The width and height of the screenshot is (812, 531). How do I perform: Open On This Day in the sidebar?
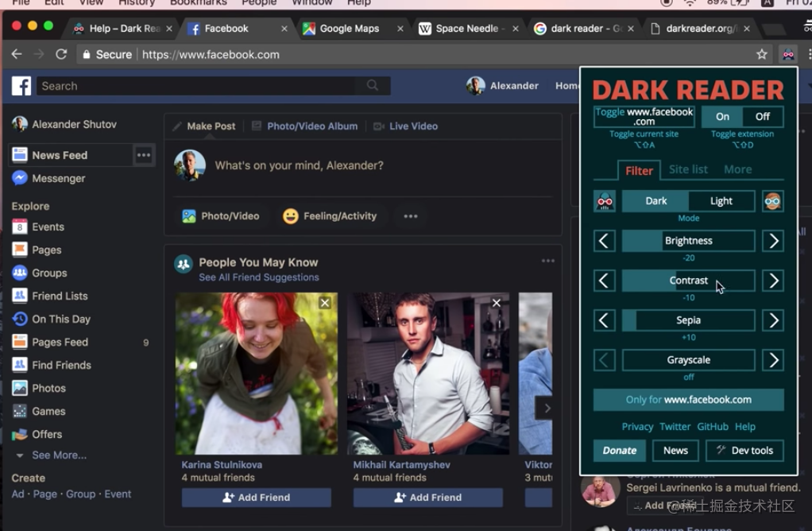pyautogui.click(x=52, y=319)
